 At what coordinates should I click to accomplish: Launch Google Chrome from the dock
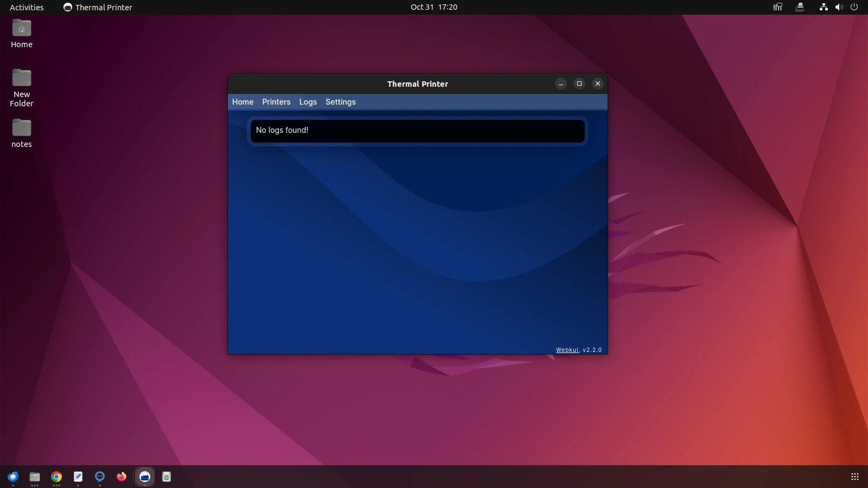coord(56,477)
